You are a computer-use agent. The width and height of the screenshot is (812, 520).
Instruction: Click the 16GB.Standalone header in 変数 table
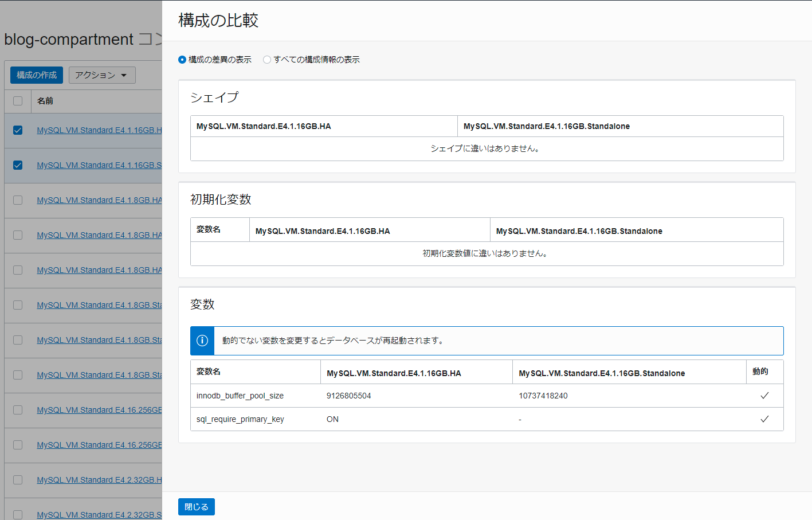602,373
